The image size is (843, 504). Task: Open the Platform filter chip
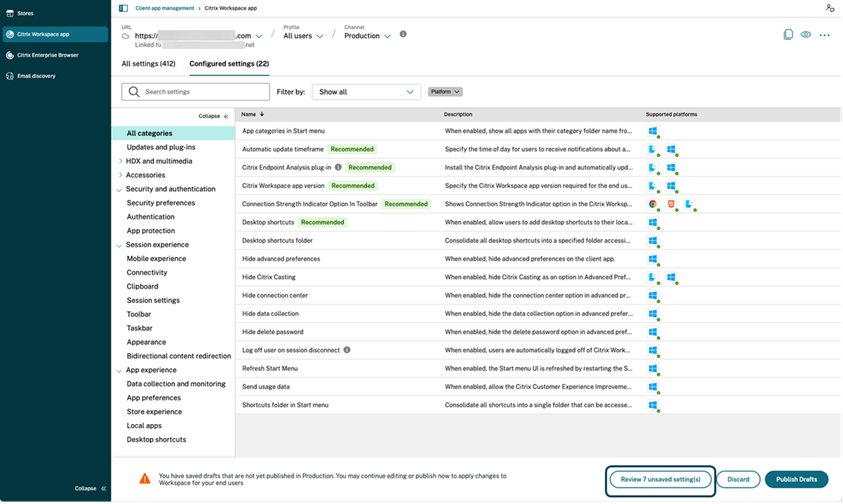pos(445,92)
